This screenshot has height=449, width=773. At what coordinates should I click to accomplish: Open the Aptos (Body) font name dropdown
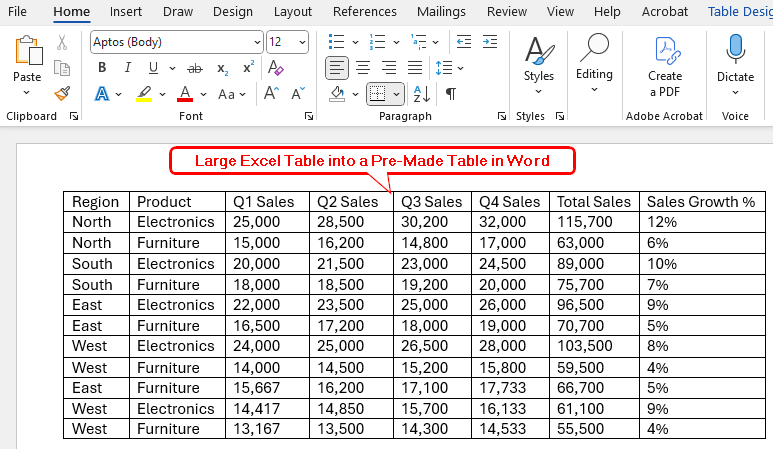(x=256, y=42)
